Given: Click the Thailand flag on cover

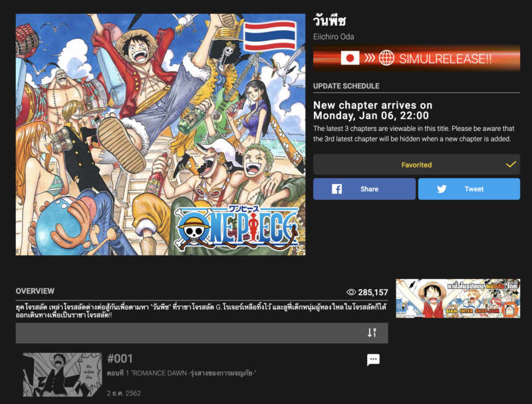Looking at the screenshot, I should [270, 35].
